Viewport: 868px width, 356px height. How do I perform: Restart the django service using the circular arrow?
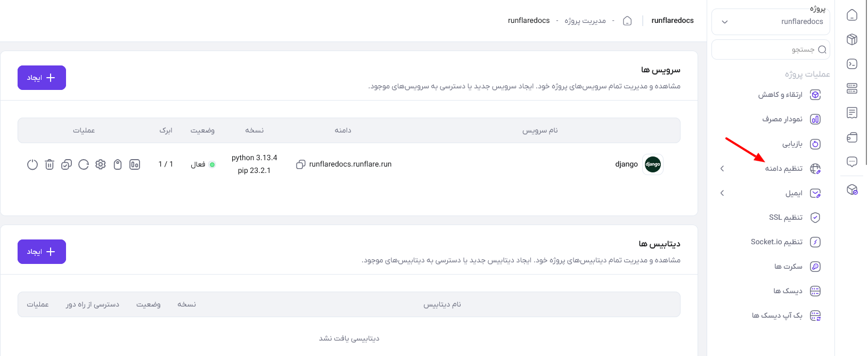coord(84,164)
